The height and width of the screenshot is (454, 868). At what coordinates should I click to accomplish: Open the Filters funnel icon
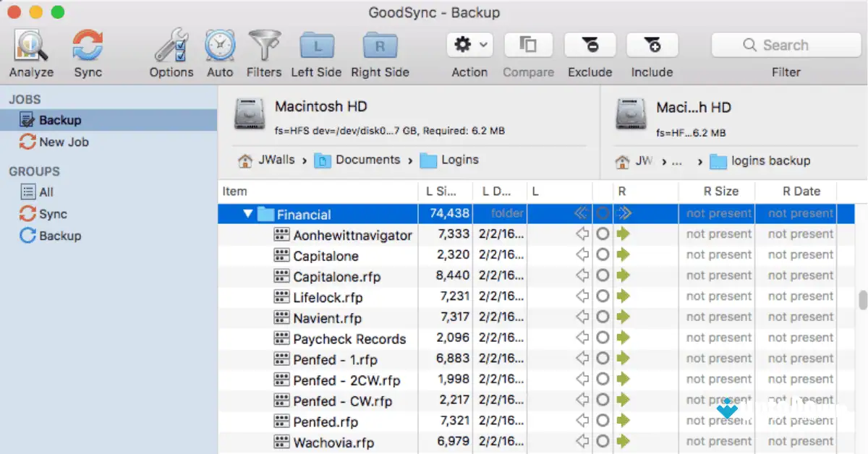(x=264, y=45)
